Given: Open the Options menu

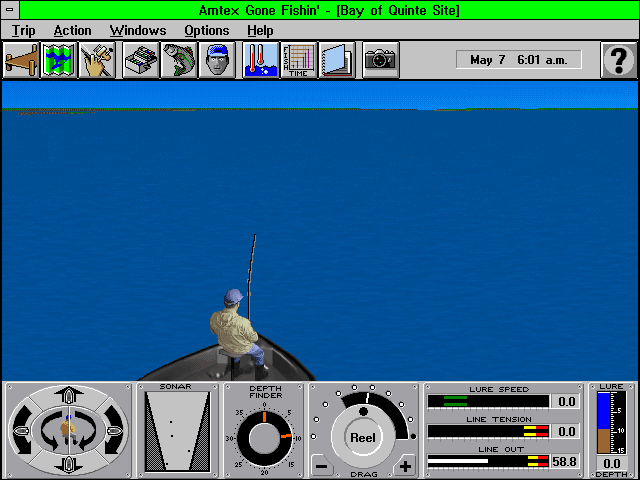Looking at the screenshot, I should [x=207, y=31].
